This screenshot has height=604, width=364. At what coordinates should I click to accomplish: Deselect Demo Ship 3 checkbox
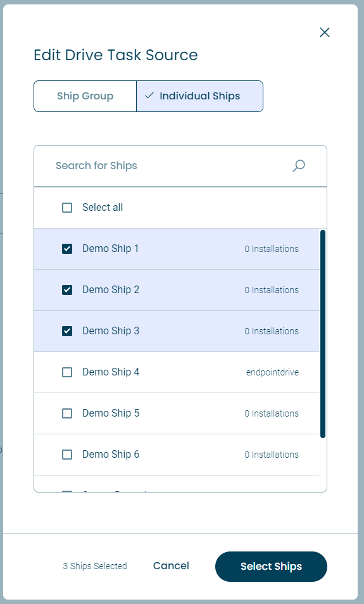67,331
